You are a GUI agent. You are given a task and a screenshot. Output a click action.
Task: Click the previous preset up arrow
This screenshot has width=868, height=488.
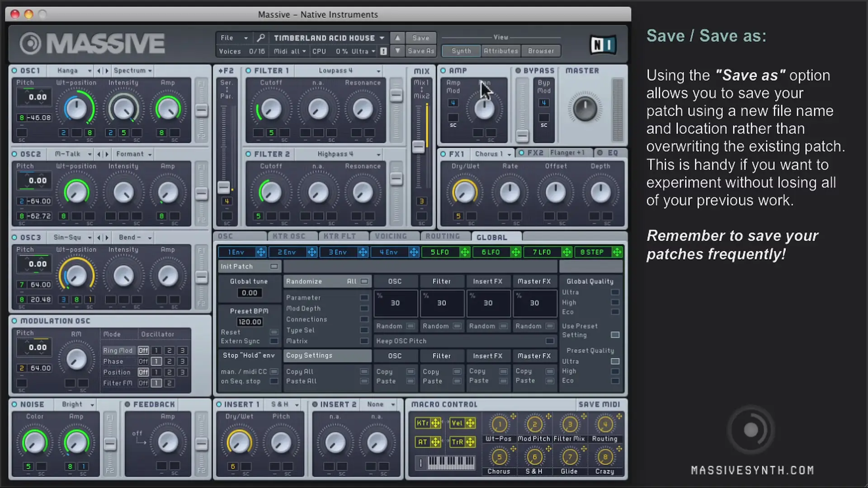point(397,38)
